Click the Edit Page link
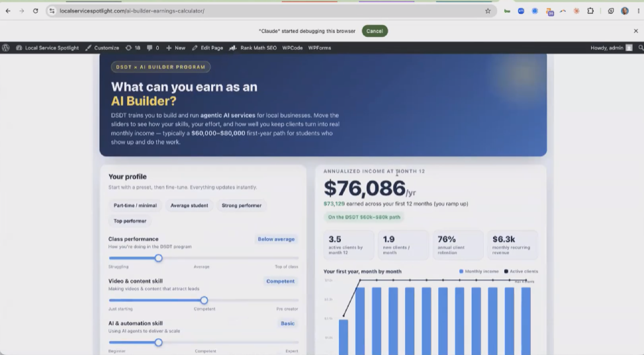The height and width of the screenshot is (355, 644). 207,48
